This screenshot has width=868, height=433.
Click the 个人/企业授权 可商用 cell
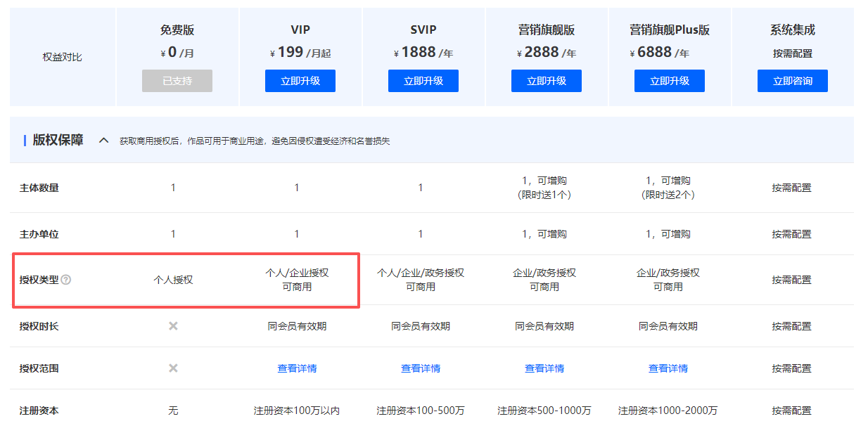click(297, 280)
